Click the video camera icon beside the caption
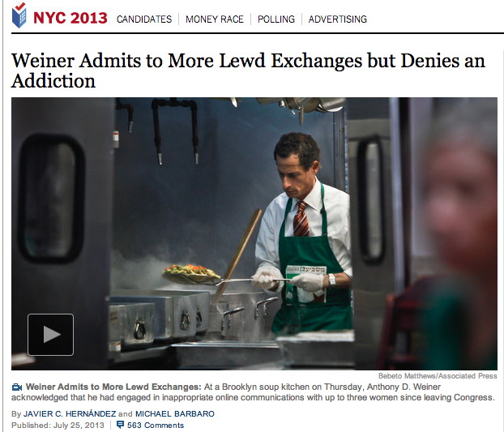The width and height of the screenshot is (504, 432). click(17, 387)
